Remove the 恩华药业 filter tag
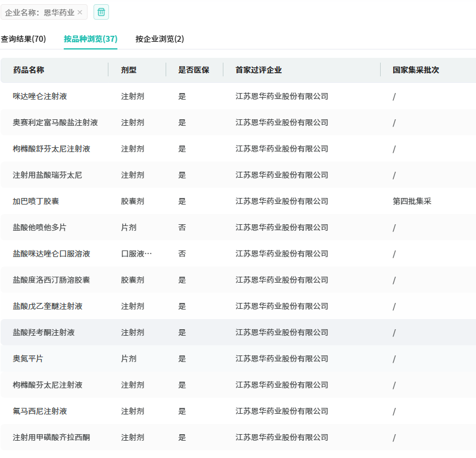The height and width of the screenshot is (458, 476). 80,13
